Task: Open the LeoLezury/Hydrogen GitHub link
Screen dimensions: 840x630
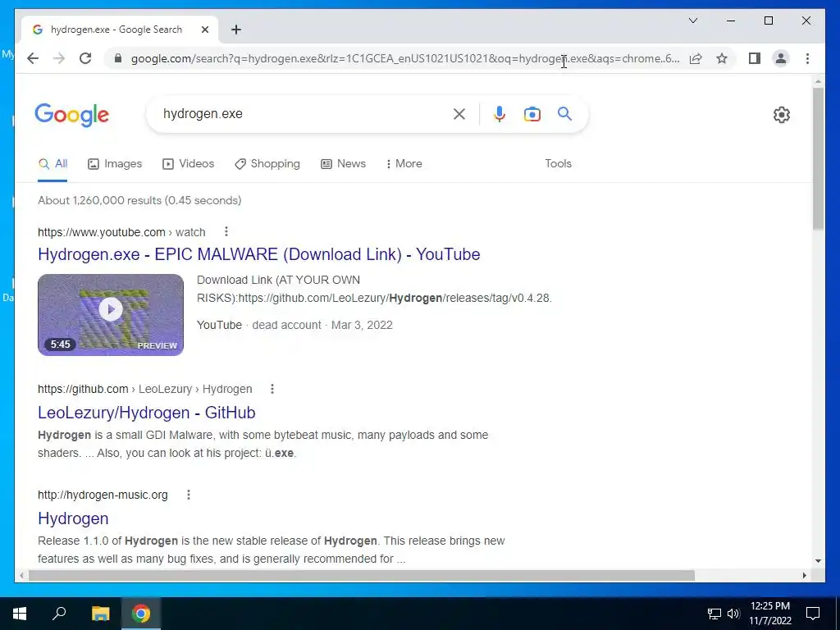Action: pos(146,413)
